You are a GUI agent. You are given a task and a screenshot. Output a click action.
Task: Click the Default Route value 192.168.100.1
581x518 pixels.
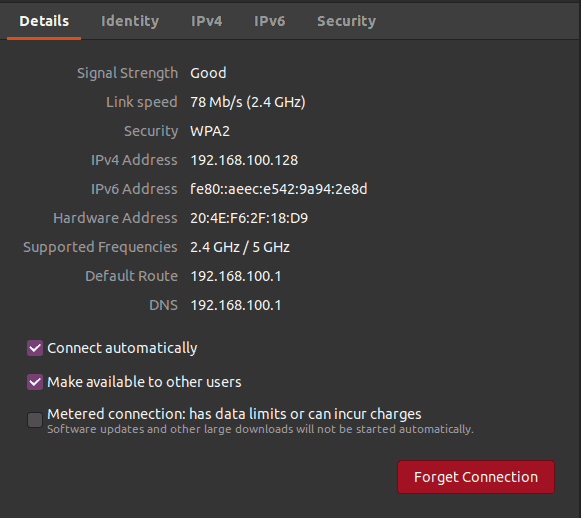[236, 276]
